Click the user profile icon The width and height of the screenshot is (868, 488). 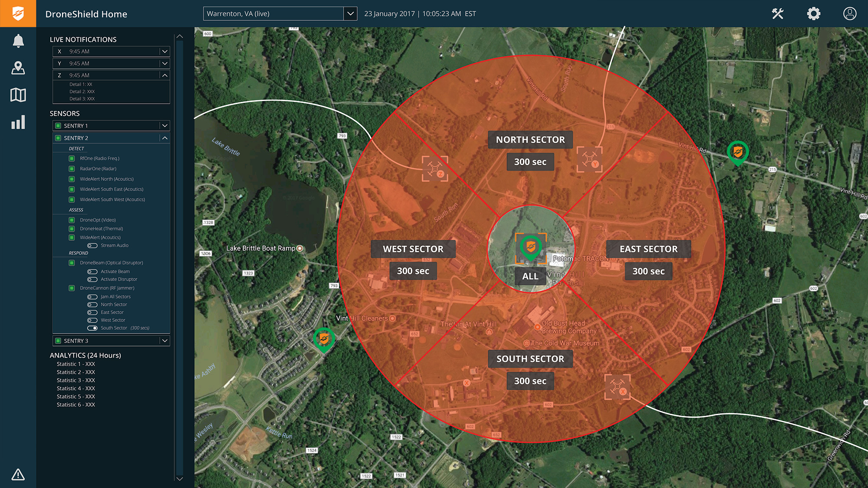(x=849, y=14)
